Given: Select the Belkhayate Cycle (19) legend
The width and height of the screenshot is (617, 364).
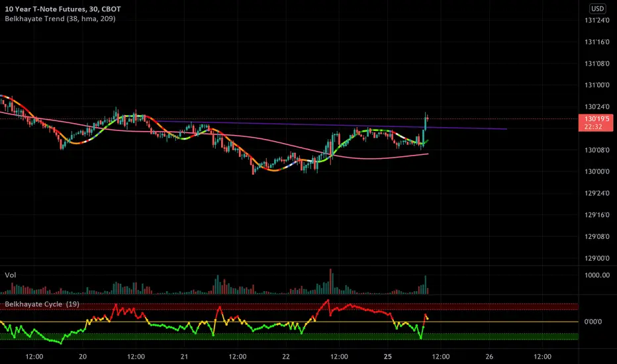Looking at the screenshot, I should (x=42, y=304).
